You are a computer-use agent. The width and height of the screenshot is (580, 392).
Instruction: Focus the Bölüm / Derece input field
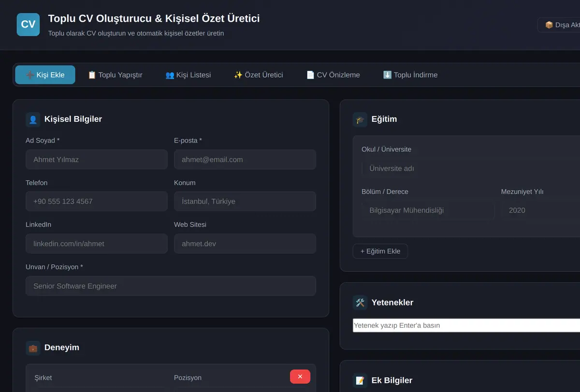pos(428,210)
